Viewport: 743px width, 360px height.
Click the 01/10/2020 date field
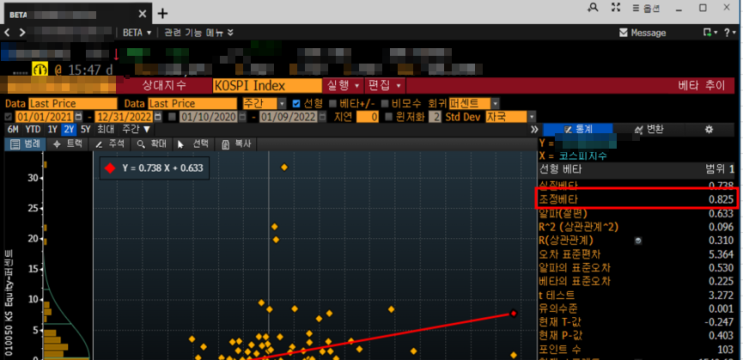pyautogui.click(x=208, y=117)
